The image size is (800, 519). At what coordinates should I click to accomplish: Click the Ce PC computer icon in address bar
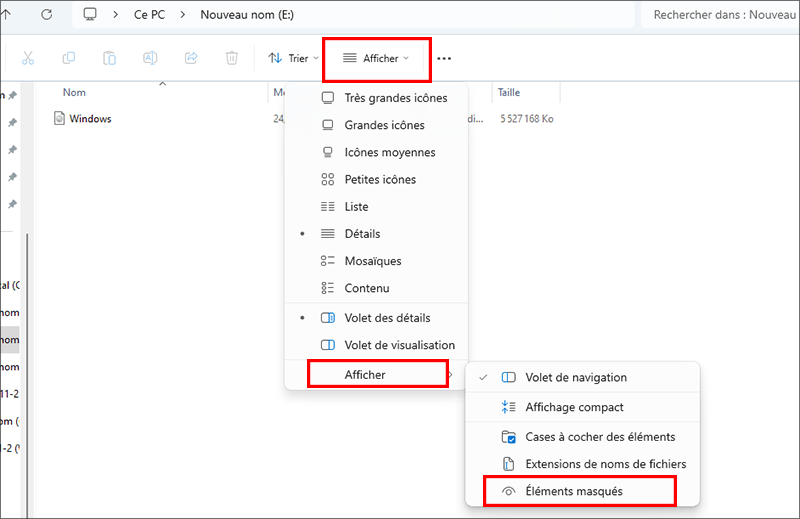(91, 15)
